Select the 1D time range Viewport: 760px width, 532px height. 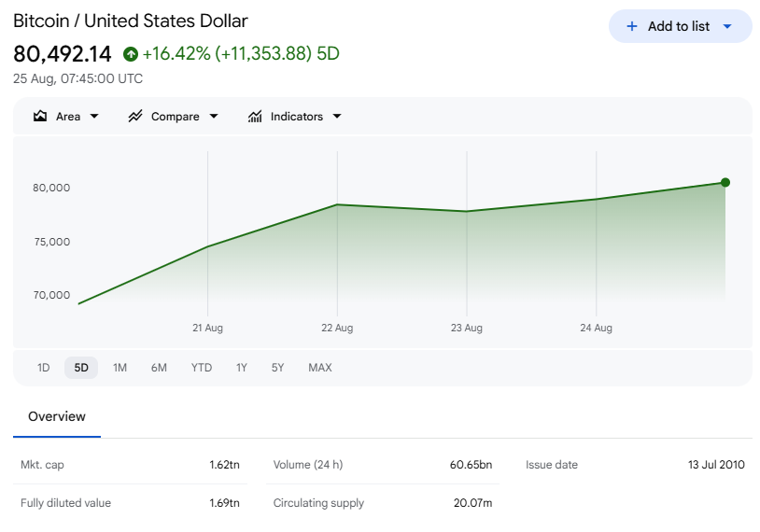click(44, 368)
